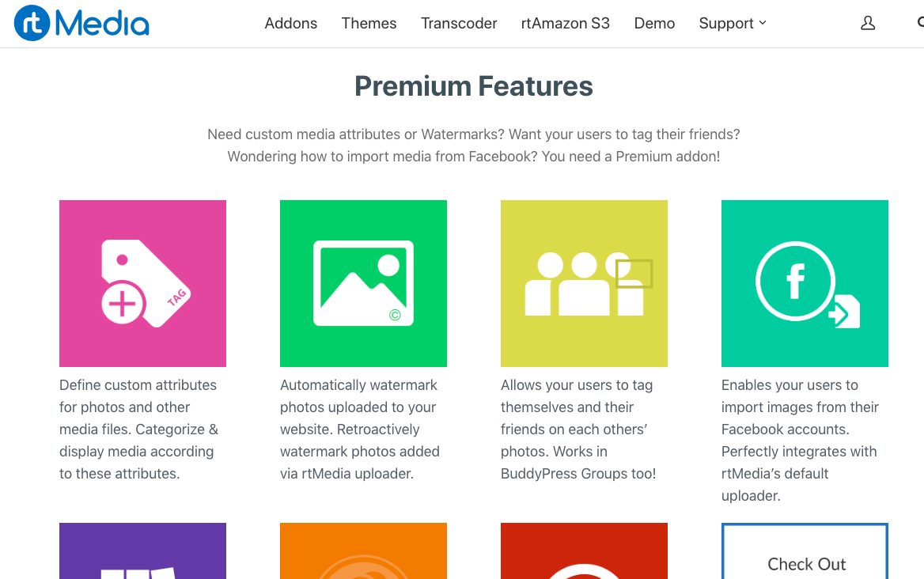The image size is (924, 579).
Task: Open the Addons menu item
Action: click(x=291, y=24)
